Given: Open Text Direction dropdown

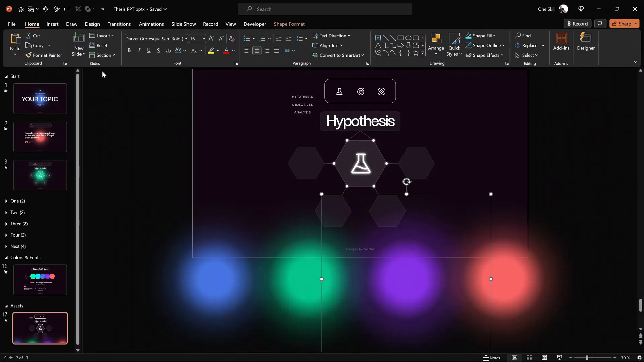Looking at the screenshot, I should pos(331,36).
